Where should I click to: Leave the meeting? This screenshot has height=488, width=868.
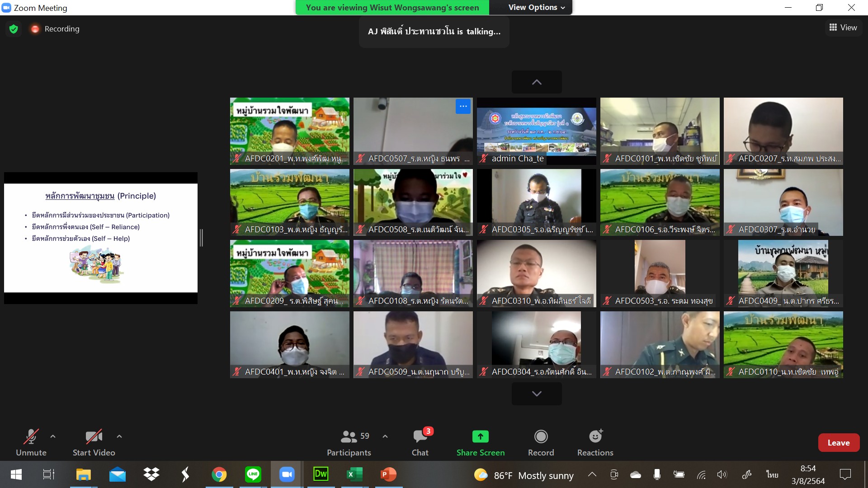coord(839,443)
